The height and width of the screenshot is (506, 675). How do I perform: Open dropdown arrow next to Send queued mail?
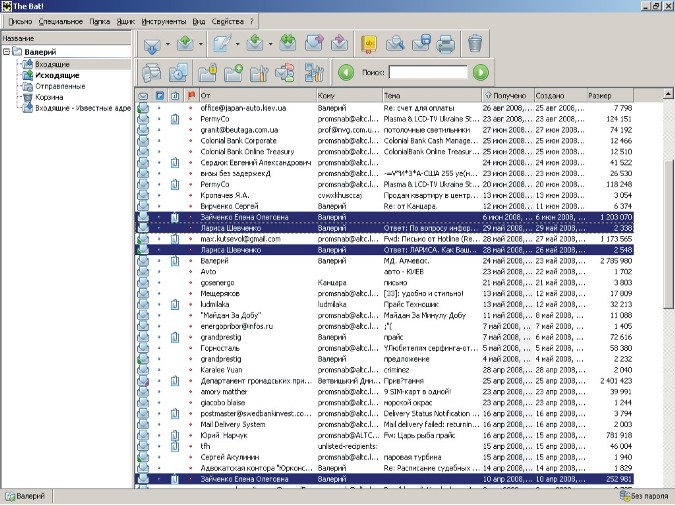click(201, 44)
